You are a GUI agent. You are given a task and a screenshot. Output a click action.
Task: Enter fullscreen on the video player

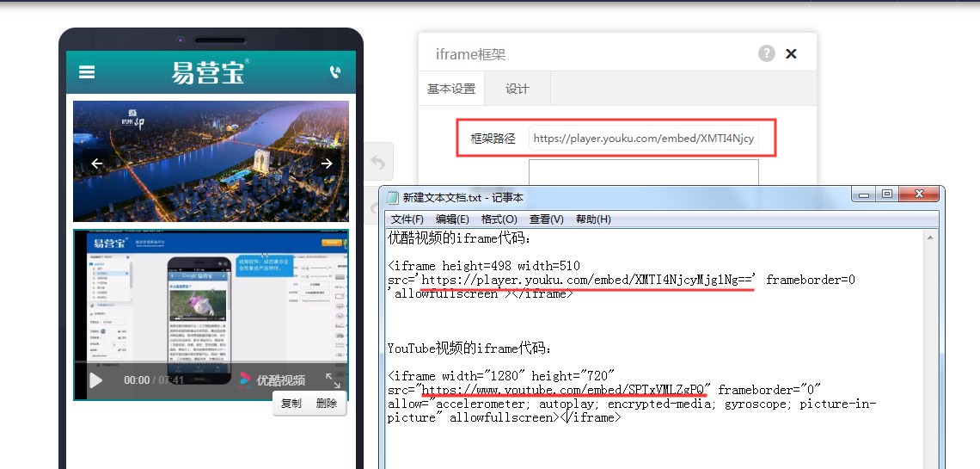[334, 380]
